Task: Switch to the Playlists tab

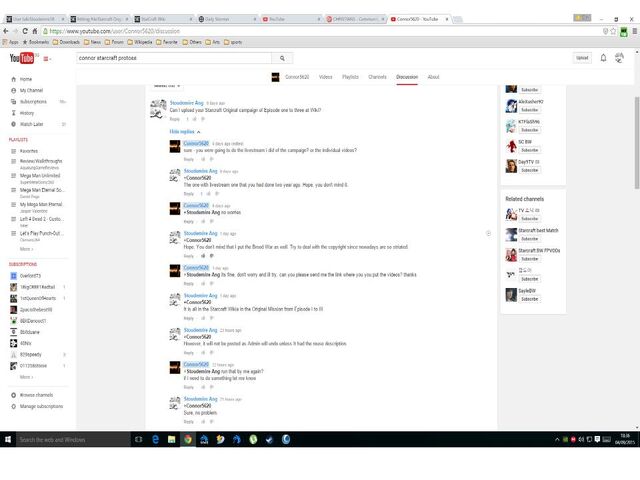Action: coord(350,77)
